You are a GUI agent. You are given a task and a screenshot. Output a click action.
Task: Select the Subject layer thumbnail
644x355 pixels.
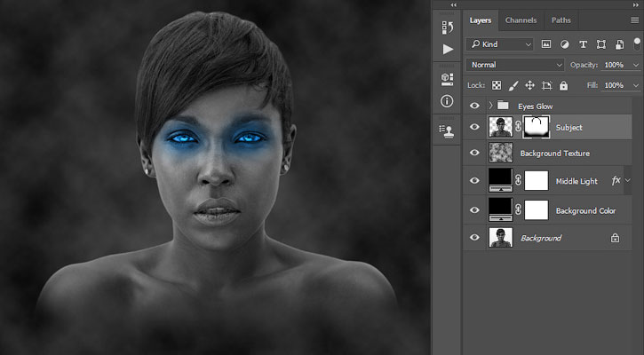501,127
